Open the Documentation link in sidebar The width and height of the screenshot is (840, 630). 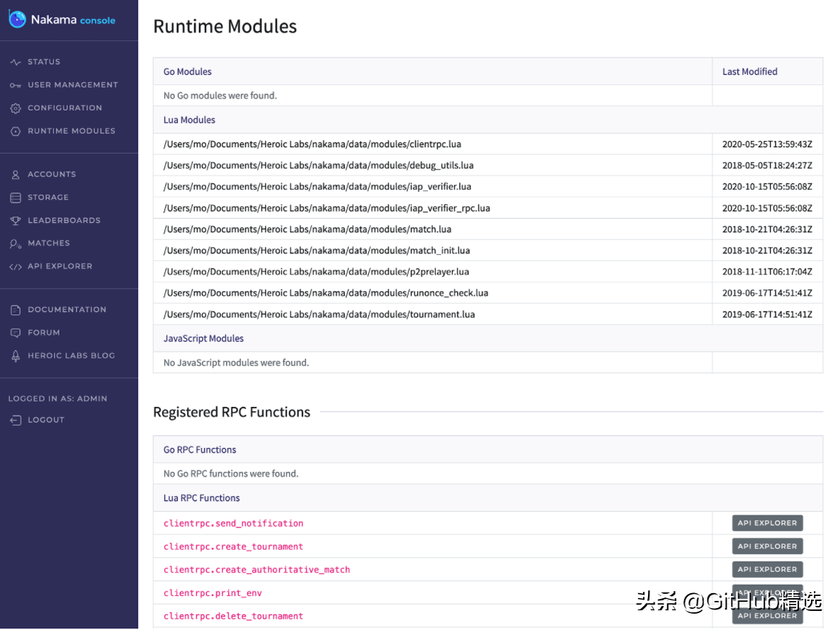67,310
